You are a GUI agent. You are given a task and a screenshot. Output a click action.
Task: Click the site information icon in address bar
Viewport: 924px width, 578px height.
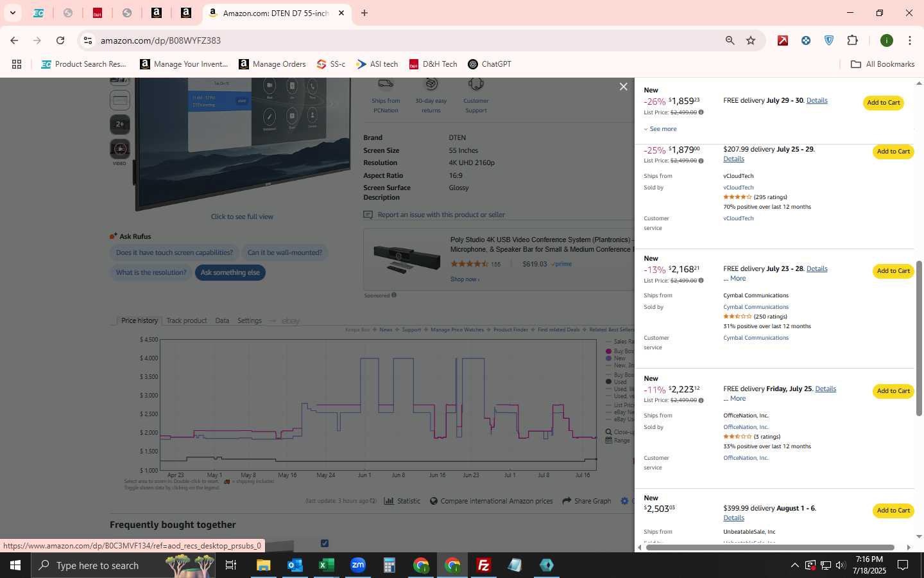click(x=88, y=40)
